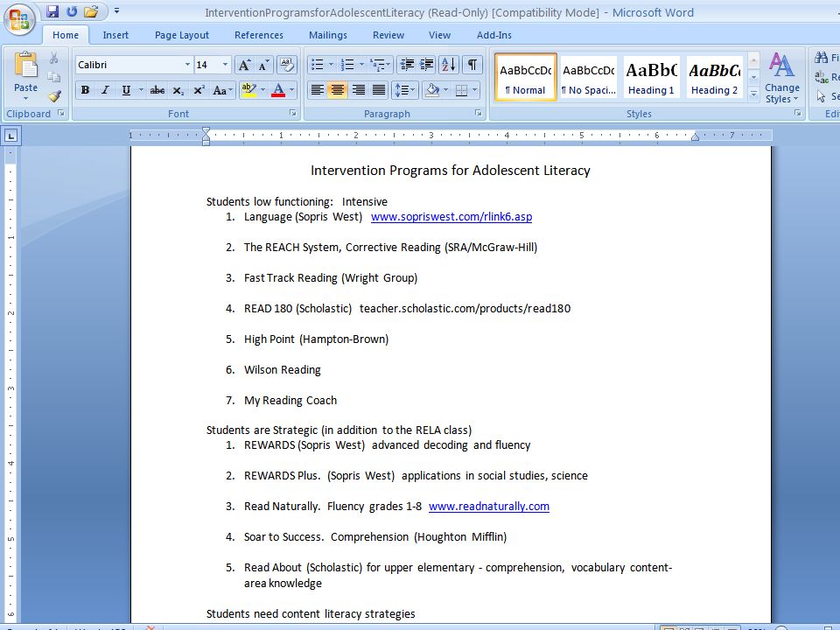
Task: Open the Insert tab
Action: pos(115,35)
